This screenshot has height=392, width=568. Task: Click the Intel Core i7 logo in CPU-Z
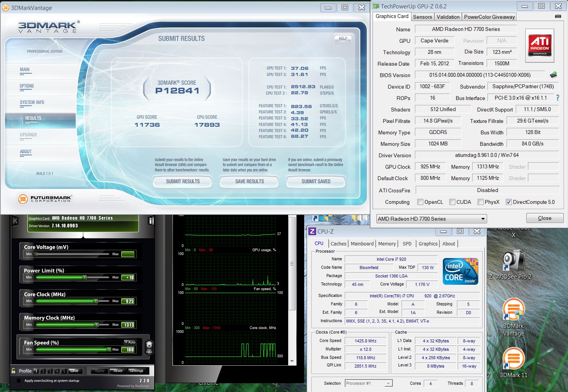[460, 271]
